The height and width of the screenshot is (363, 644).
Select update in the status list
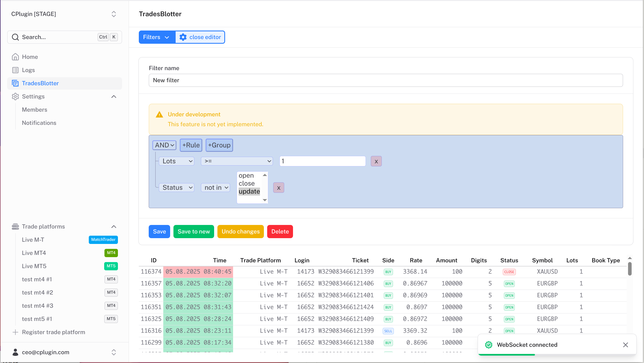[x=249, y=191]
